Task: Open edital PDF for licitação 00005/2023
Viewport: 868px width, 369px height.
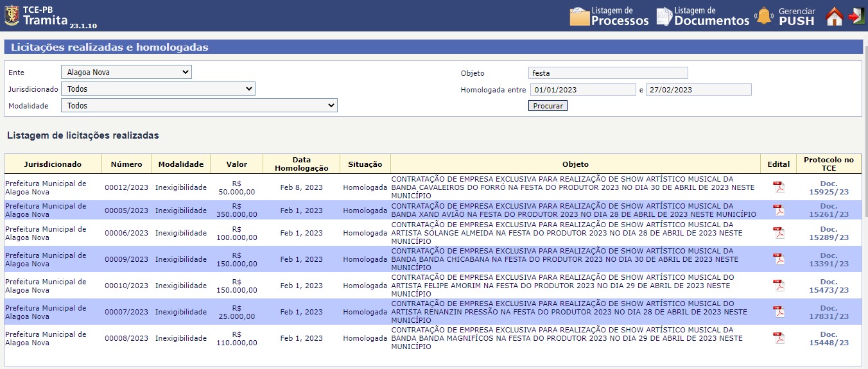Action: (778, 210)
